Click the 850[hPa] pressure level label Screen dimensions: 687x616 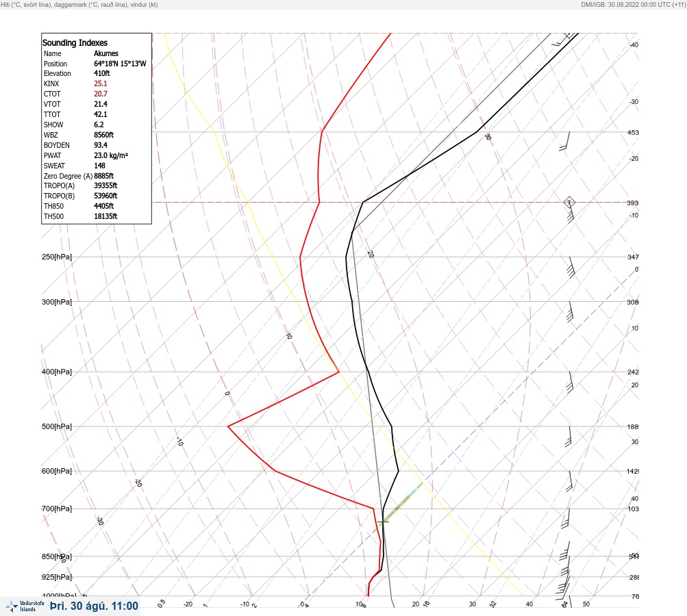coord(57,556)
